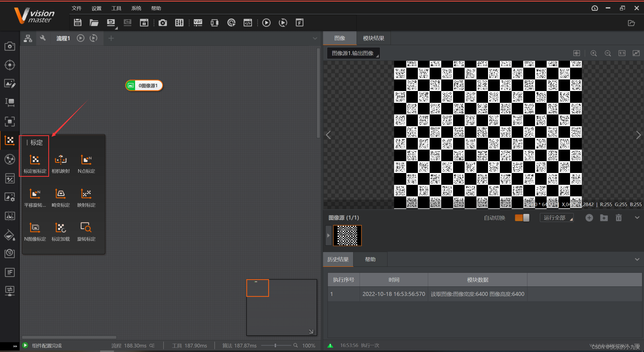
Task: Run the solution once from the toolbar
Action: tap(266, 23)
